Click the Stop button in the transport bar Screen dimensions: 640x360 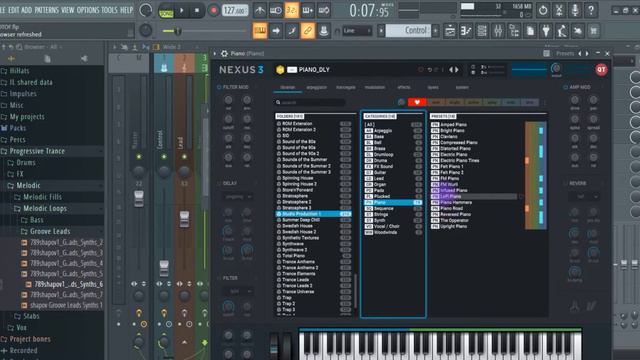pyautogui.click(x=197, y=10)
